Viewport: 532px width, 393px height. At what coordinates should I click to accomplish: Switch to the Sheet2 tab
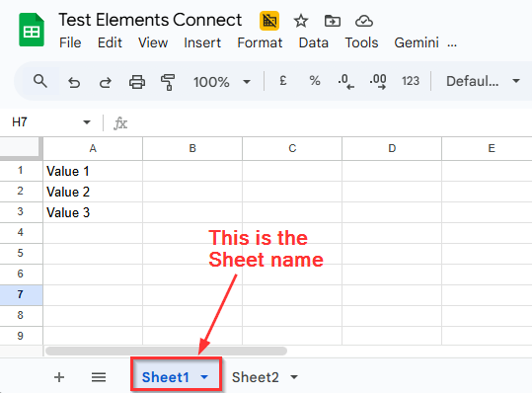point(255,377)
